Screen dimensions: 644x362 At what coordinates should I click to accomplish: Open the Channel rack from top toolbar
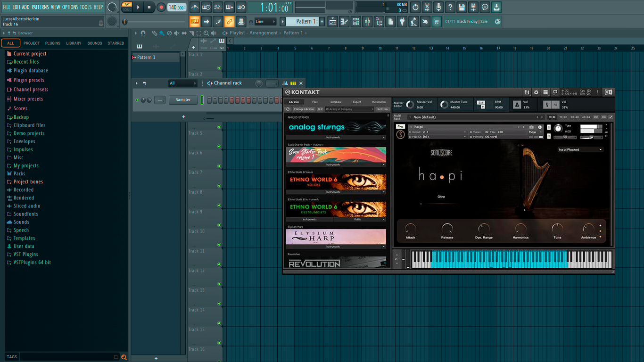click(x=356, y=21)
